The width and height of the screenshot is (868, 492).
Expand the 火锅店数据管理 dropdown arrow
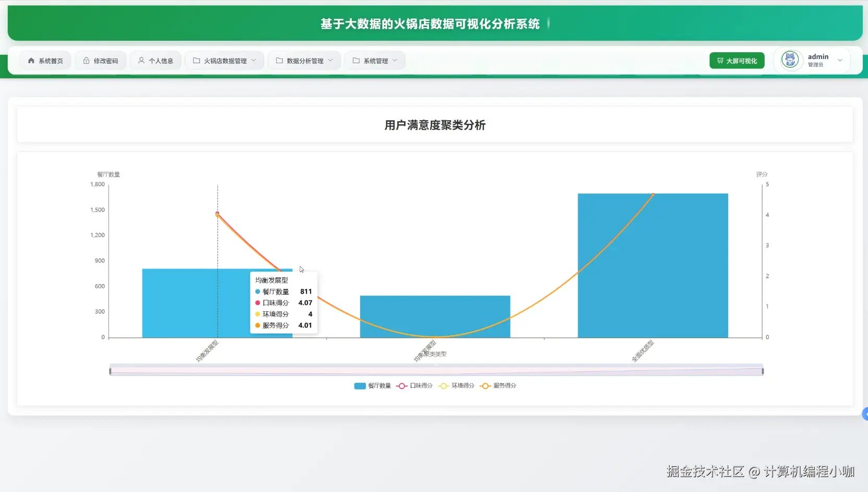(254, 61)
